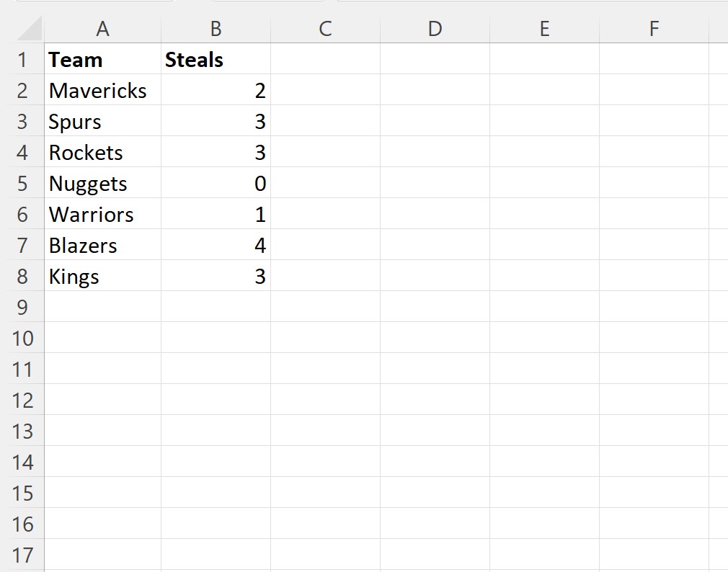The width and height of the screenshot is (728, 572).
Task: Select the Blazers steals value 4
Action: pyautogui.click(x=216, y=245)
